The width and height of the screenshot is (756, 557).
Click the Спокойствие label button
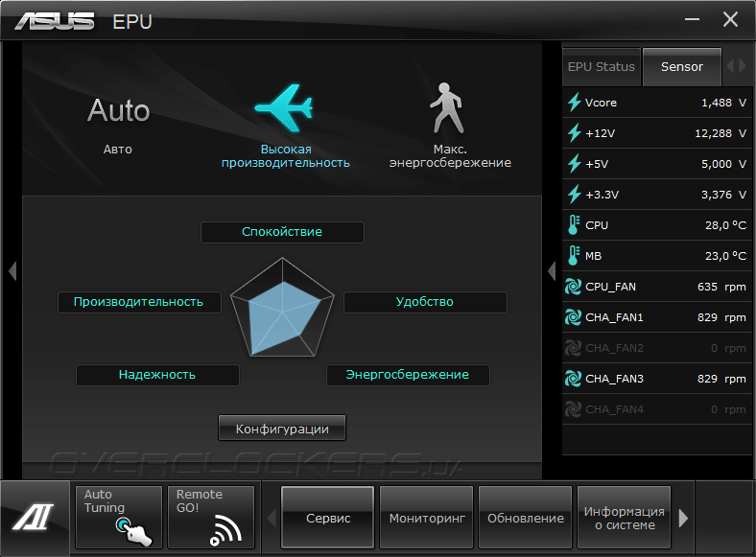(x=282, y=232)
